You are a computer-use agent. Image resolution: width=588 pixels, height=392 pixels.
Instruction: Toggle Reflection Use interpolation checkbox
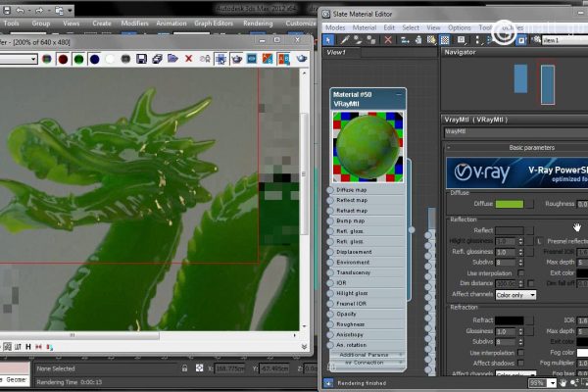pyautogui.click(x=521, y=272)
